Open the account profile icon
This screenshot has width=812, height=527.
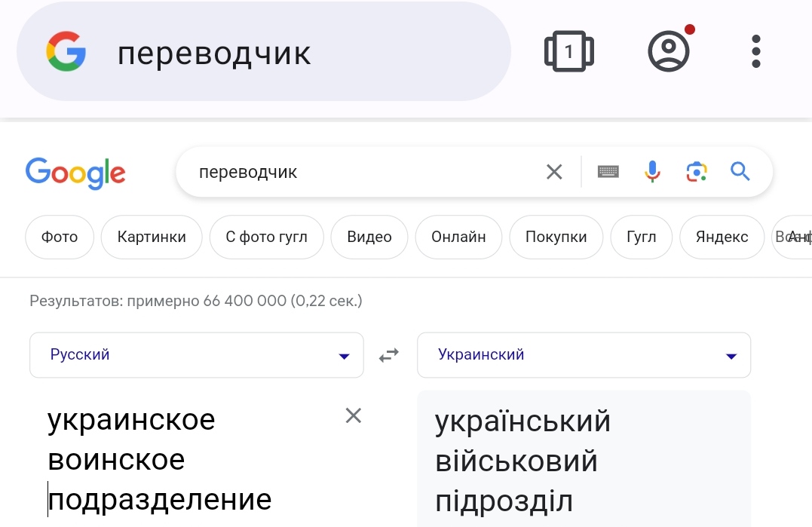(x=669, y=51)
